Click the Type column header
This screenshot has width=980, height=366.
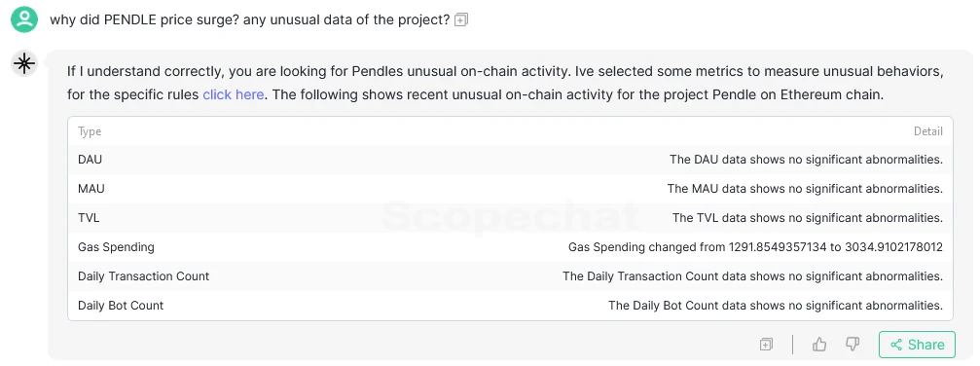coord(90,131)
